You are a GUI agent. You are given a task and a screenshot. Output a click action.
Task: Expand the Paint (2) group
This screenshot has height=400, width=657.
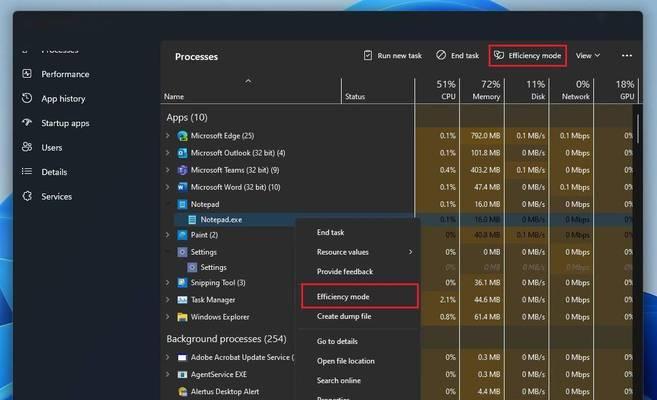(x=168, y=235)
